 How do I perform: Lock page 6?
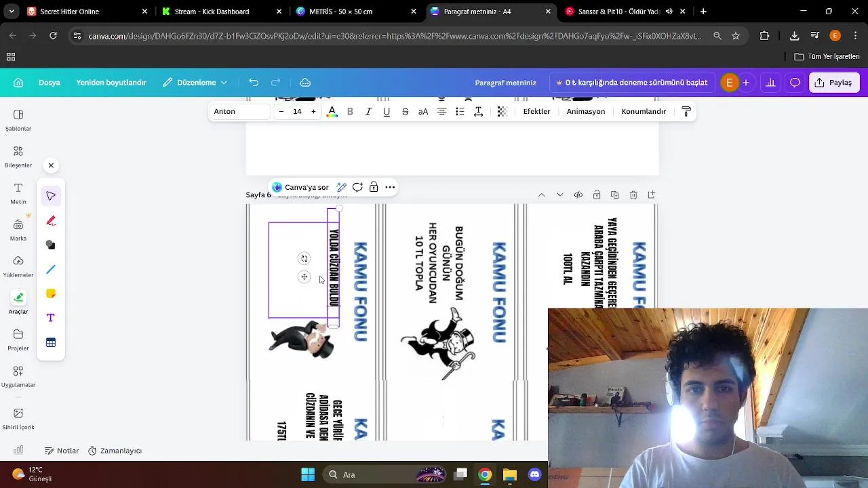pyautogui.click(x=596, y=195)
